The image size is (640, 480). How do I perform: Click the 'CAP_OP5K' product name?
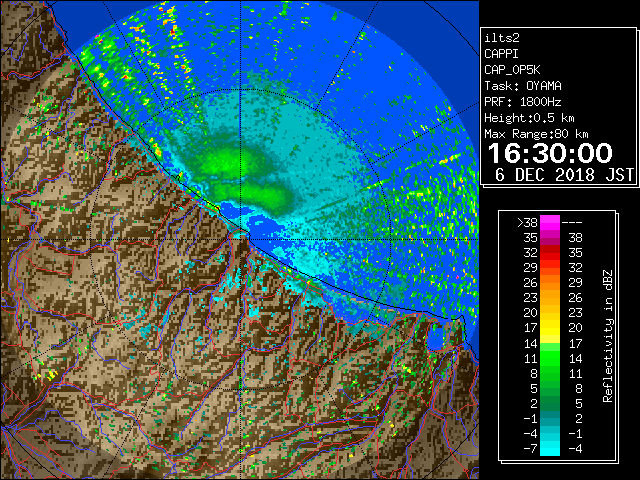[512, 70]
